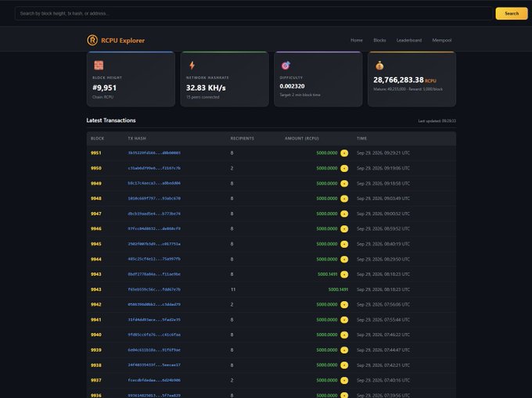Click the RCPU Explorer title text
532x398 pixels.
[x=123, y=41]
